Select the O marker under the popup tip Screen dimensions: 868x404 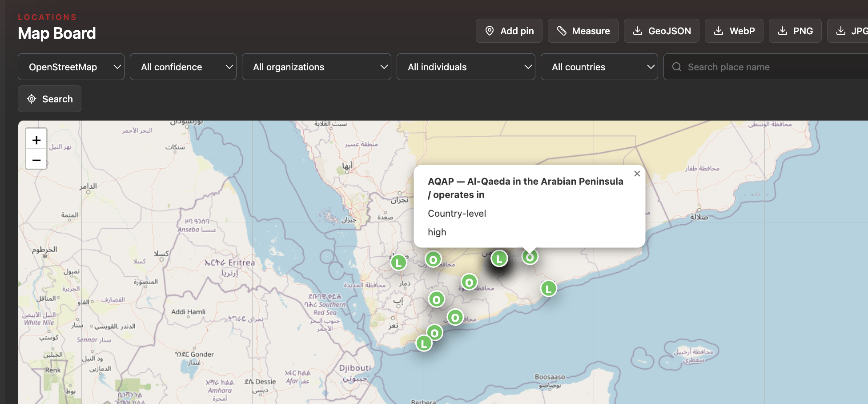[x=530, y=257]
